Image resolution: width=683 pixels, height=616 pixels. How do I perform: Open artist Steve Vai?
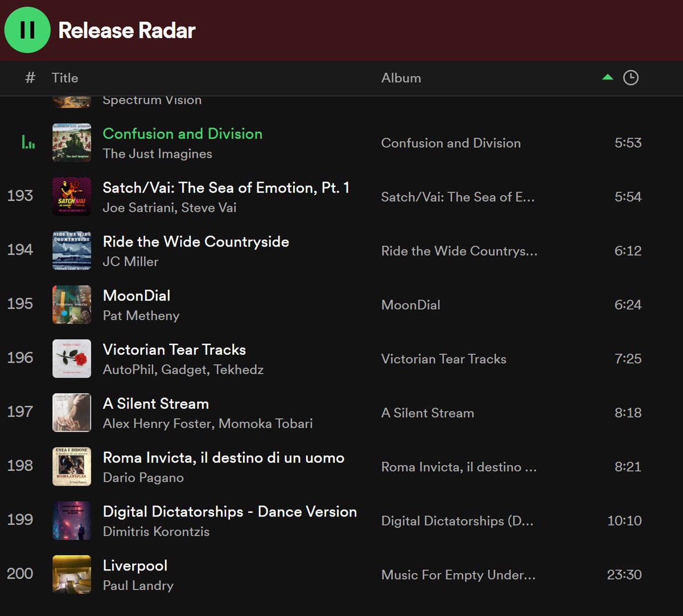(x=209, y=208)
